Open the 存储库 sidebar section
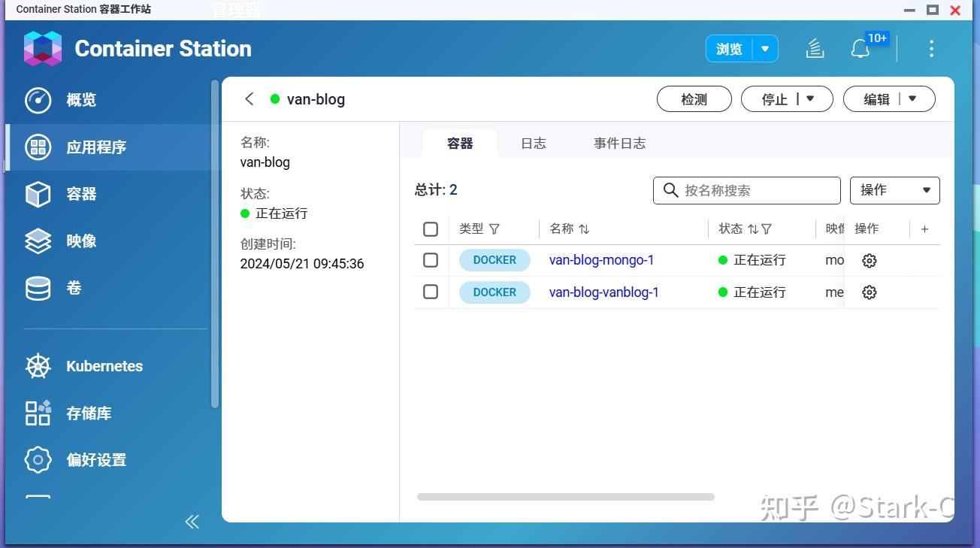Image resolution: width=980 pixels, height=548 pixels. coord(90,413)
